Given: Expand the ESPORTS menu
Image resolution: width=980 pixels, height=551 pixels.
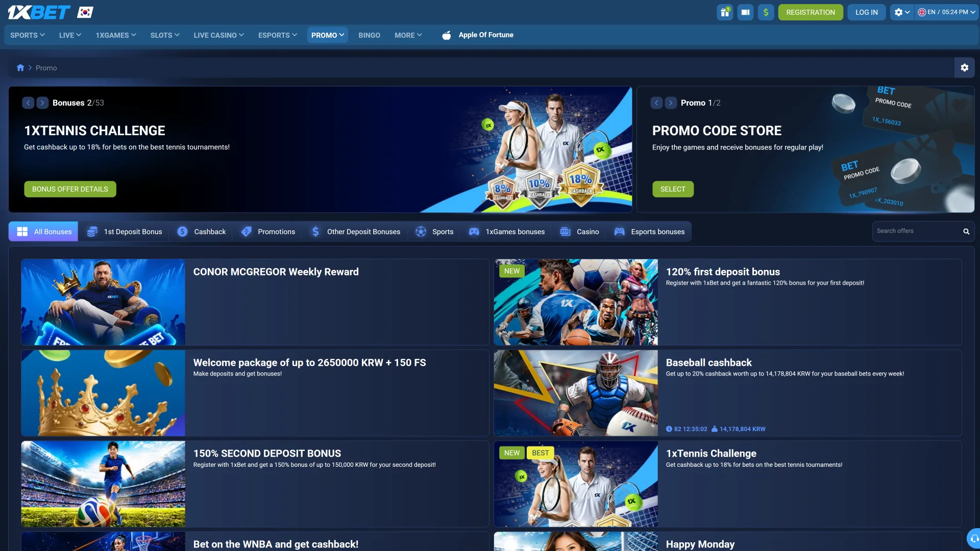Looking at the screenshot, I should coord(277,35).
